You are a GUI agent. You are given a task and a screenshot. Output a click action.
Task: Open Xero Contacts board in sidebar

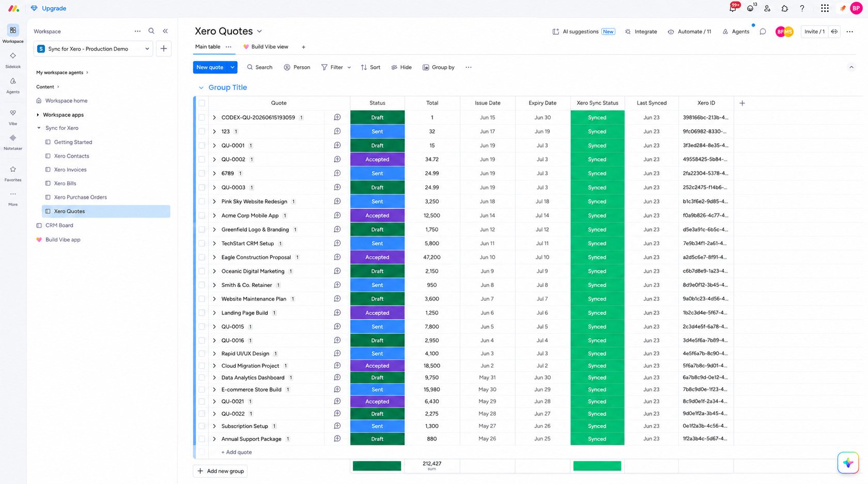coord(71,156)
